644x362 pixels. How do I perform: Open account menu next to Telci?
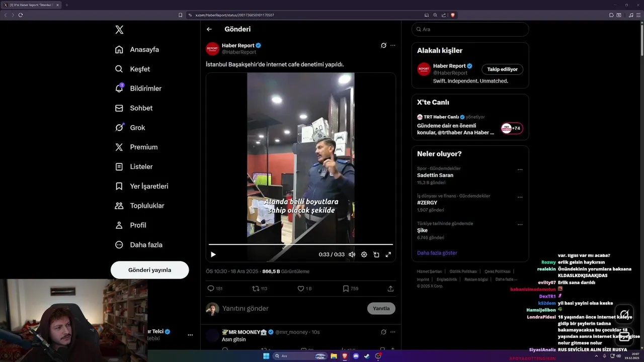[190, 335]
